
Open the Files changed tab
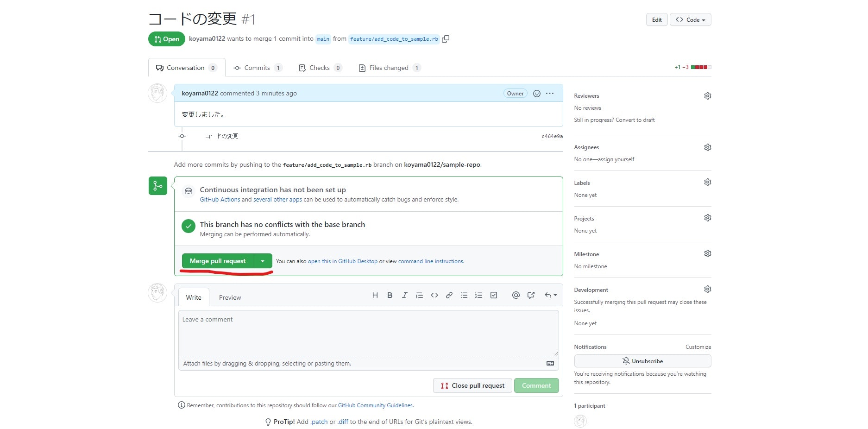point(390,68)
